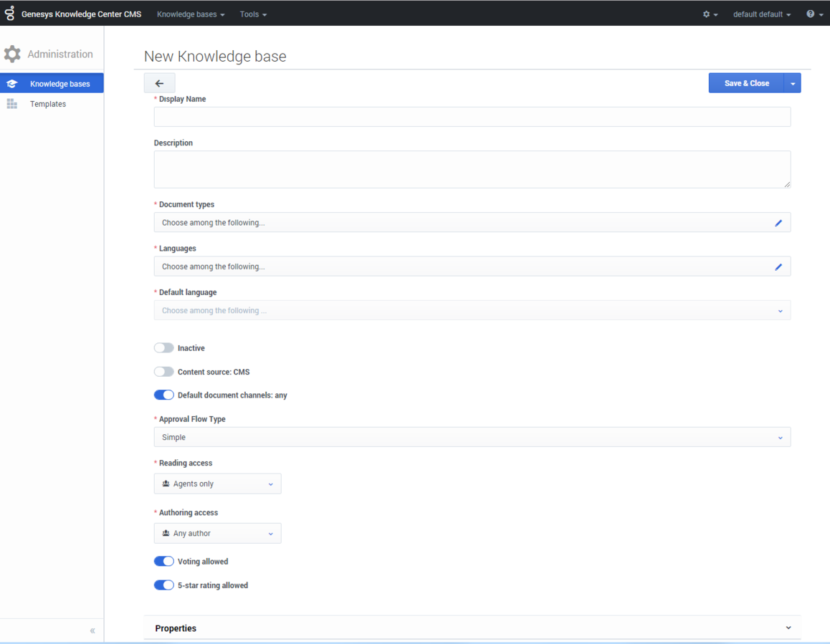Open the default default user menu

tap(762, 14)
